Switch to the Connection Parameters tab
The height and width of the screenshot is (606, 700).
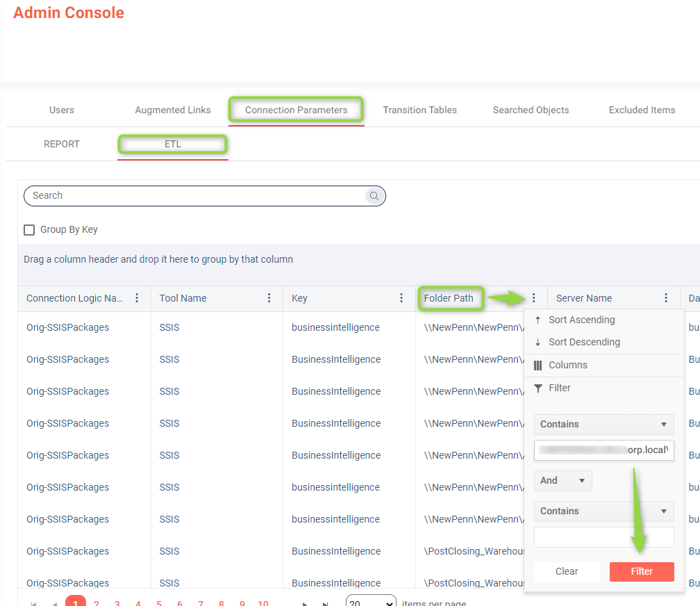point(296,110)
